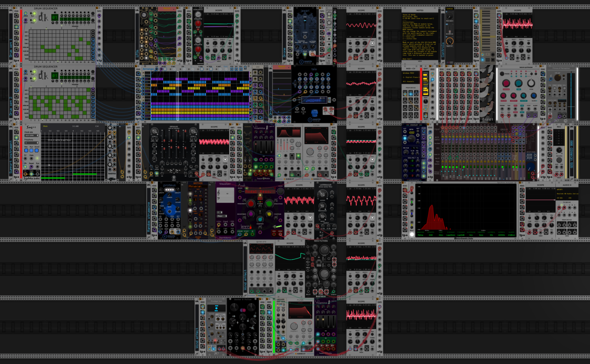Toggle the Run button on Drum seq 1

[34, 14]
